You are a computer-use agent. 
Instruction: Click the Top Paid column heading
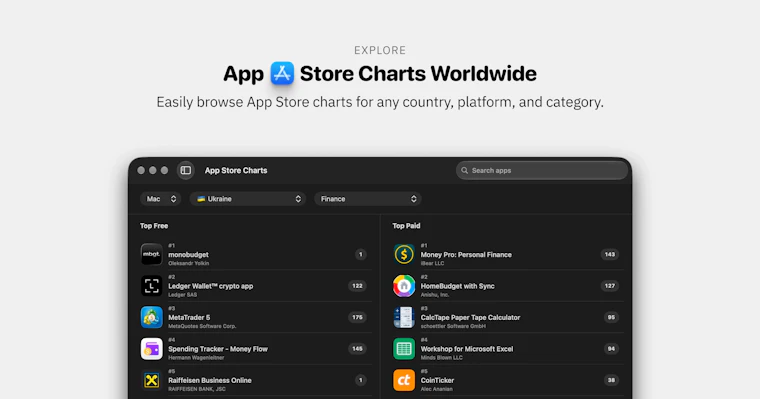click(406, 226)
